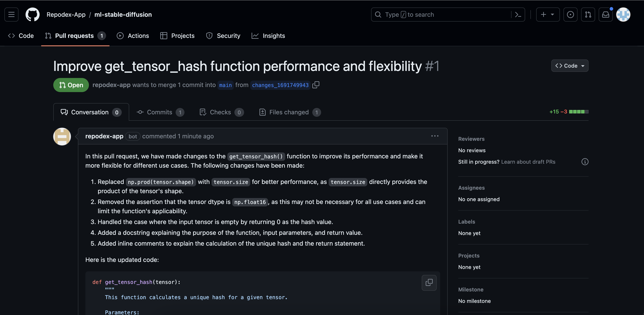Open the Learn about draft PRs link

[x=528, y=162]
